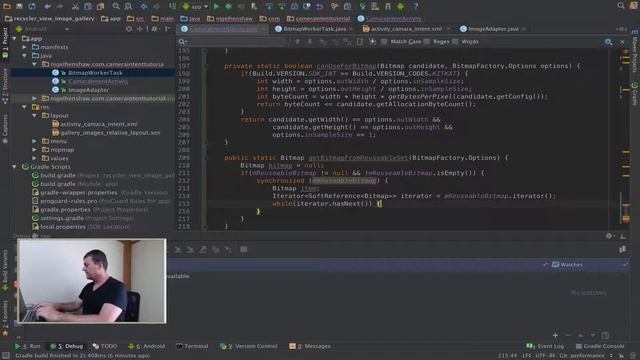
Task: Click the add watch plus icon
Action: pyautogui.click(x=555, y=335)
